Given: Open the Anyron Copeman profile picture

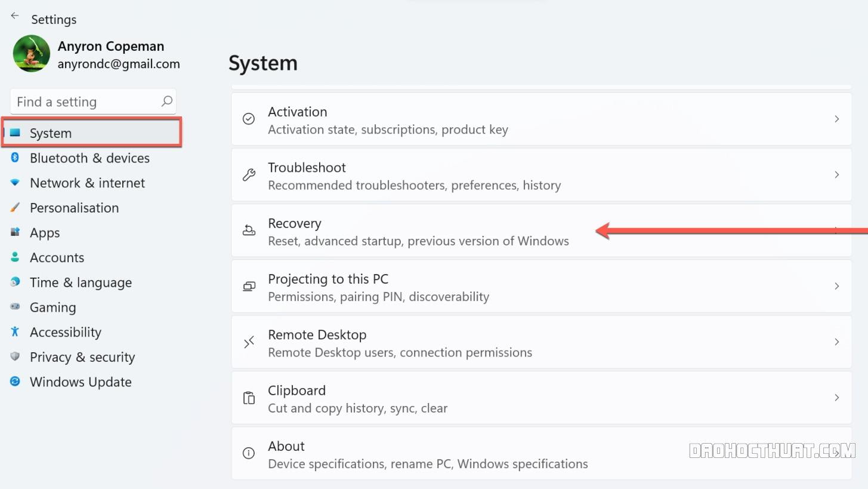Looking at the screenshot, I should click(32, 54).
